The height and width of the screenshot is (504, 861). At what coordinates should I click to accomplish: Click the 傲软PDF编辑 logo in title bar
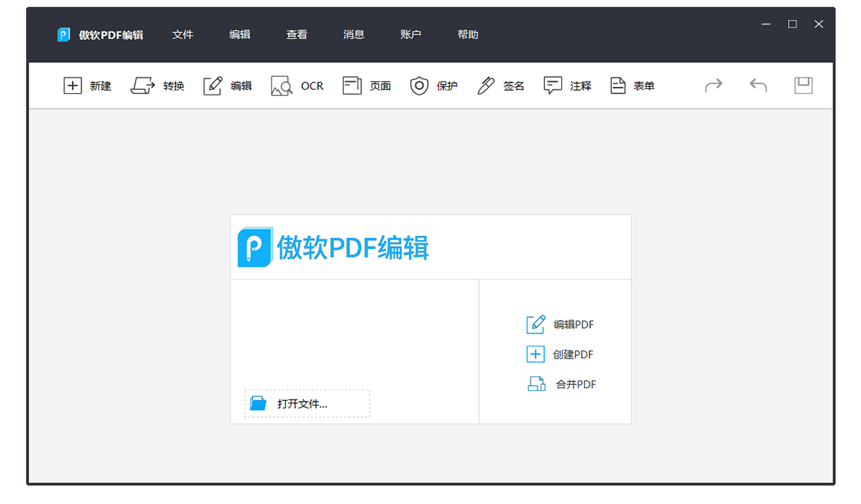64,35
